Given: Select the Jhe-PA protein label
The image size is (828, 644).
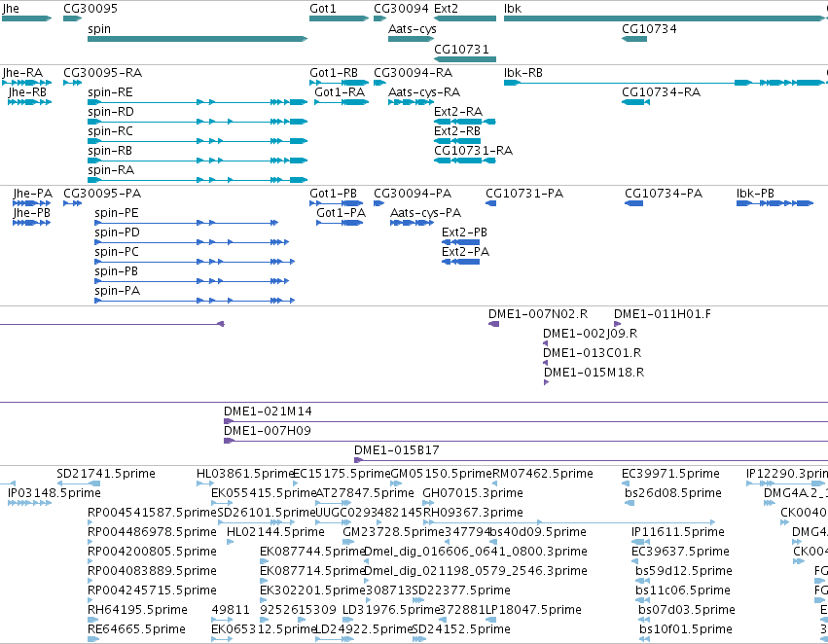Looking at the screenshot, I should [33, 194].
